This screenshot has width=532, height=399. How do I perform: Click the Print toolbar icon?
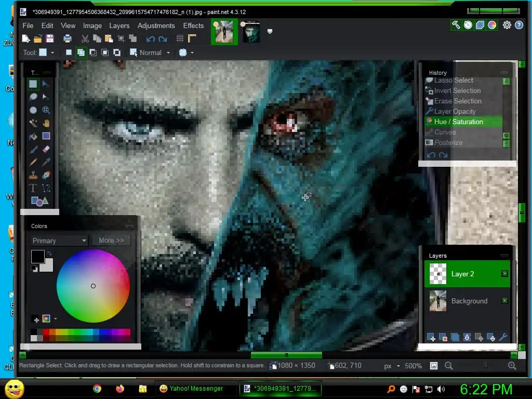[67, 38]
